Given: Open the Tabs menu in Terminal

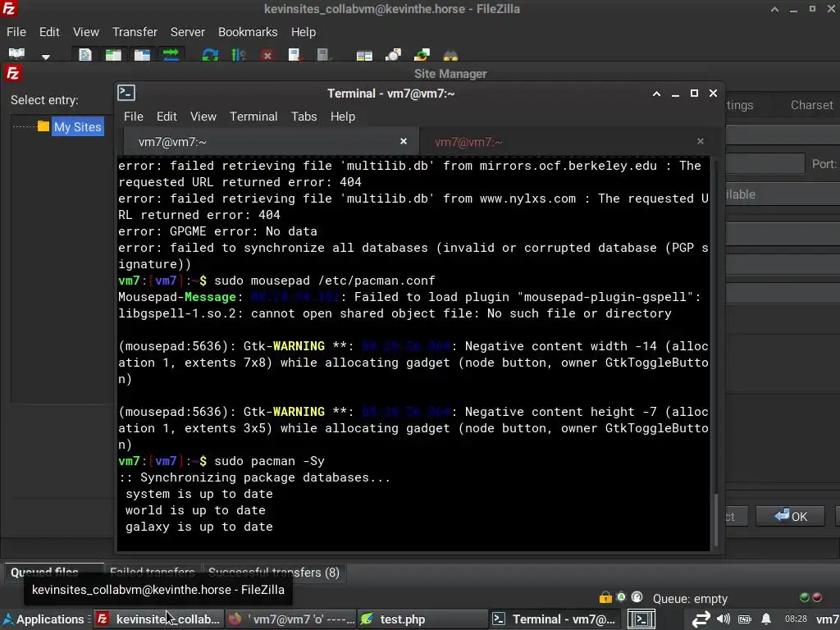Looking at the screenshot, I should coord(304,116).
